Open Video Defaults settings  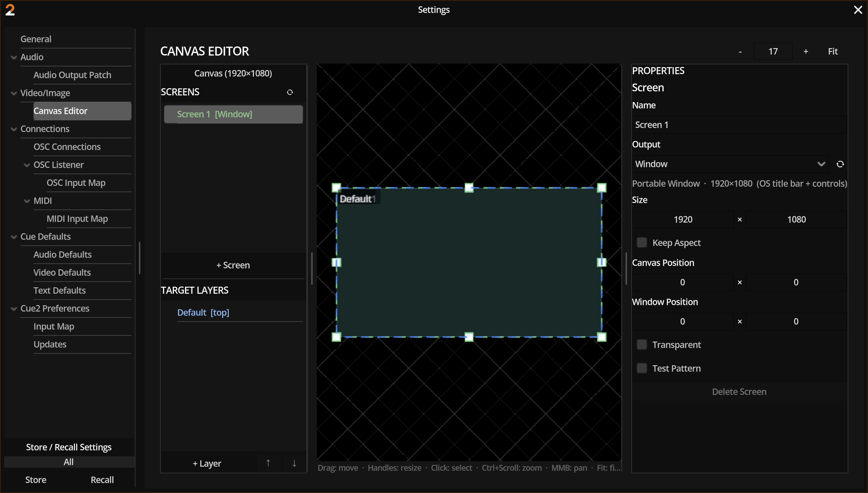pyautogui.click(x=82, y=273)
